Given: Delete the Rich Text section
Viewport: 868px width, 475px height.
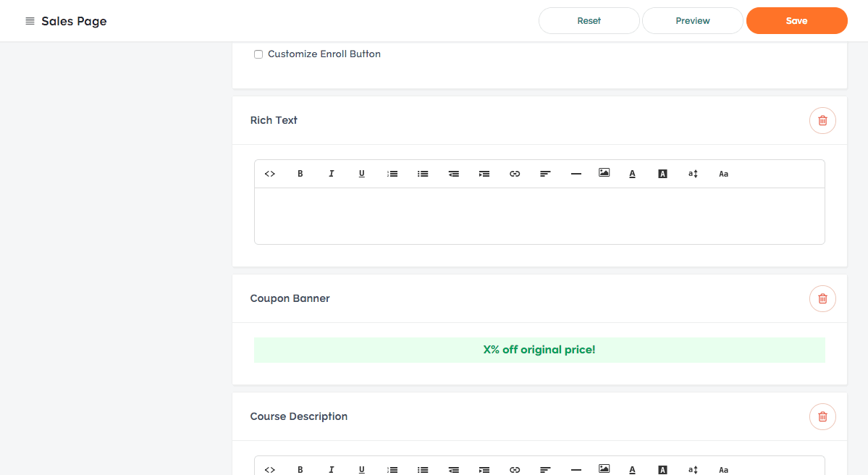Looking at the screenshot, I should (822, 120).
